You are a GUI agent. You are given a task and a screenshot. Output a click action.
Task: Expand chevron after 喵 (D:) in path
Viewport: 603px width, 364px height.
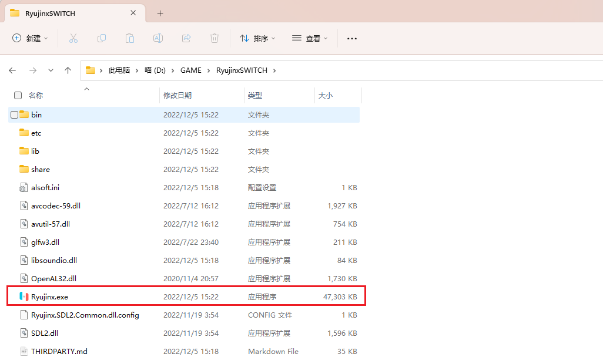[173, 70]
